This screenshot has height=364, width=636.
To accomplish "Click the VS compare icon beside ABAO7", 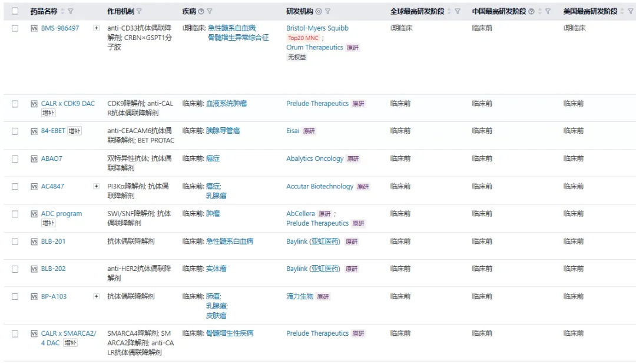I will (x=34, y=159).
